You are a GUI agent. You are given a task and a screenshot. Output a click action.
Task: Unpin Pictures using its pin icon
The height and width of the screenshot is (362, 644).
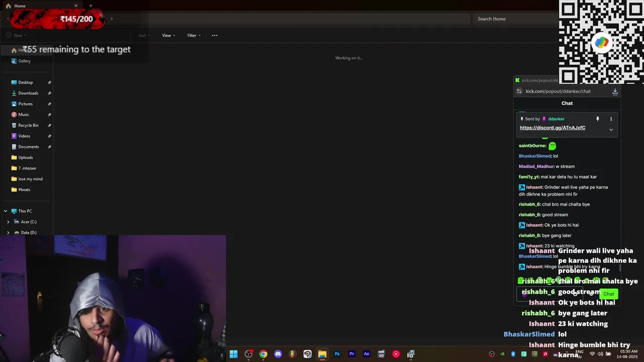(49, 104)
